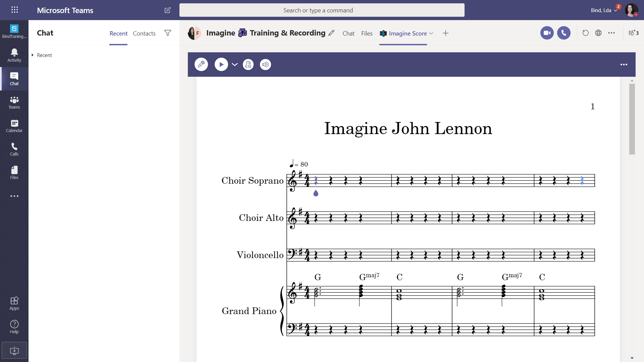Click the score vertical scrollbar thumb

[632, 119]
